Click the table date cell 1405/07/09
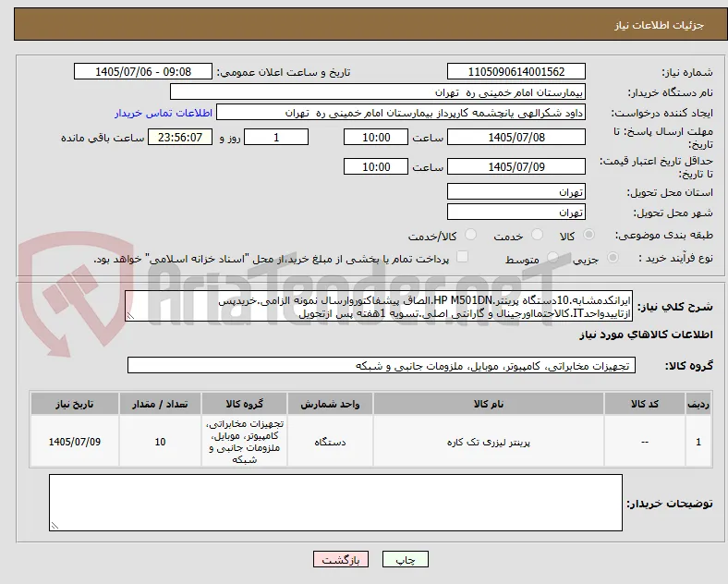The image size is (728, 584). pyautogui.click(x=75, y=442)
